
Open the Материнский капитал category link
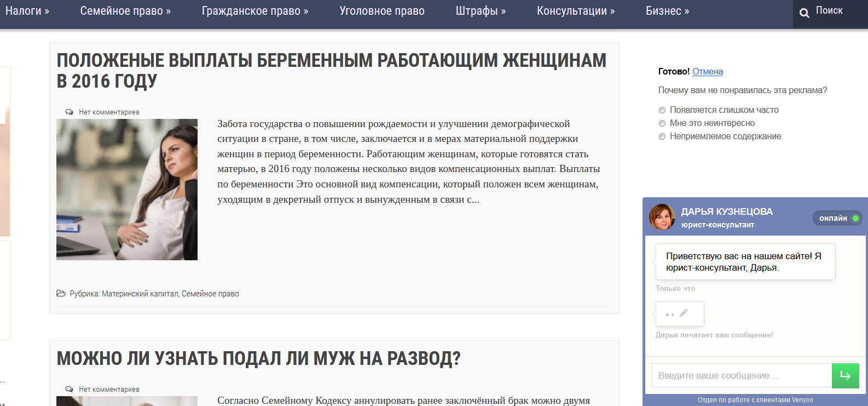tap(140, 294)
